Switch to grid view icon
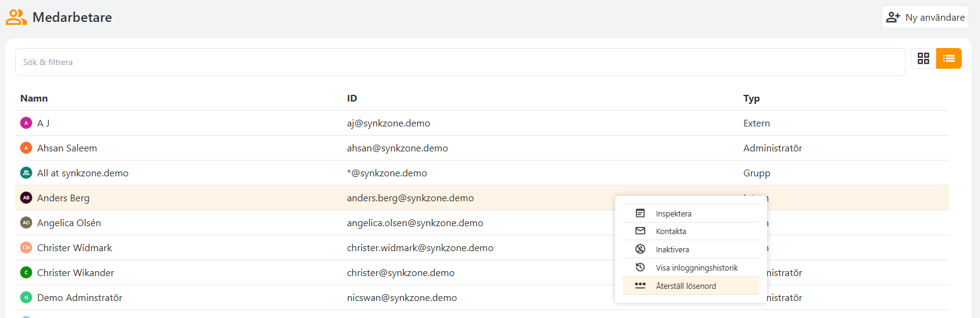The width and height of the screenshot is (980, 318). click(x=923, y=58)
